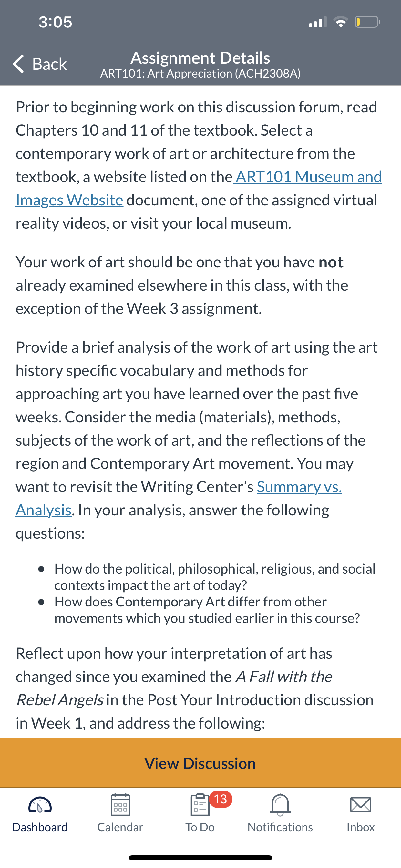Tap the red 13 badge
This screenshot has height=868, width=401.
[x=221, y=799]
